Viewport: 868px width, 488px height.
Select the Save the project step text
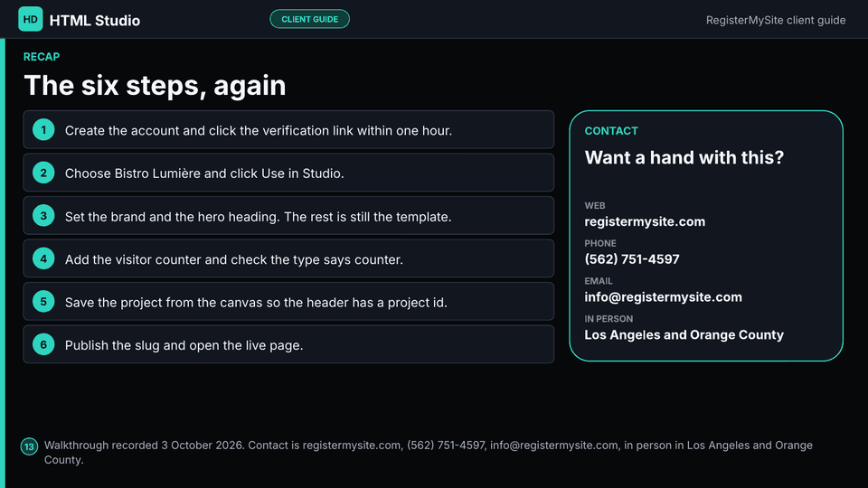tap(256, 302)
